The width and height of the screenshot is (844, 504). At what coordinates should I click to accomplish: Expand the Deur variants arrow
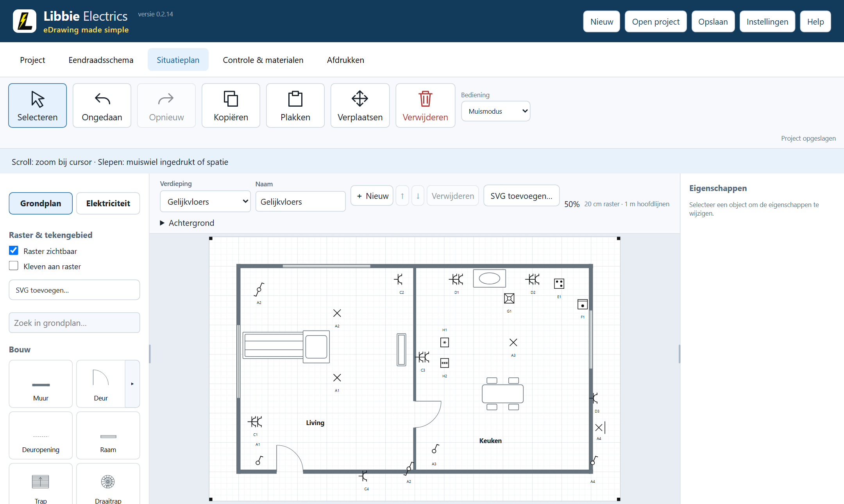click(x=132, y=384)
